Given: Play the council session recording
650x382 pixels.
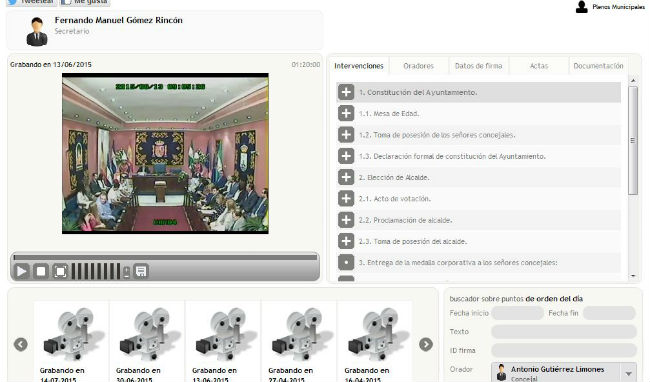Looking at the screenshot, I should tap(21, 271).
